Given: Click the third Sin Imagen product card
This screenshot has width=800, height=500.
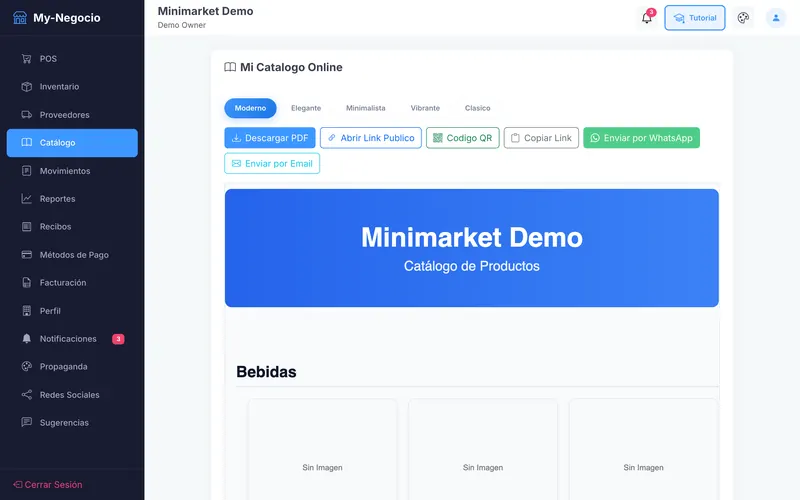Looking at the screenshot, I should 643,449.
